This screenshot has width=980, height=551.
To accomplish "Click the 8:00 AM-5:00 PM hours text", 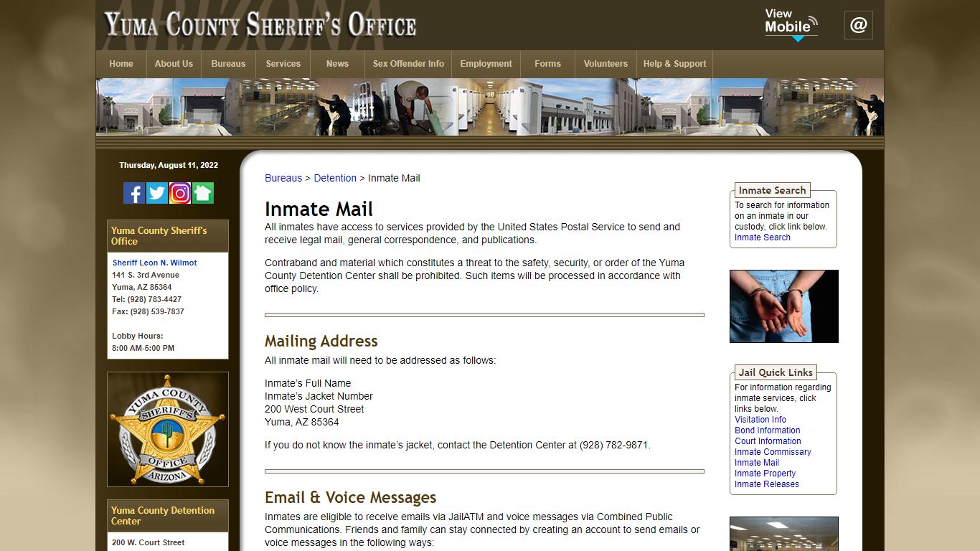I will 143,348.
